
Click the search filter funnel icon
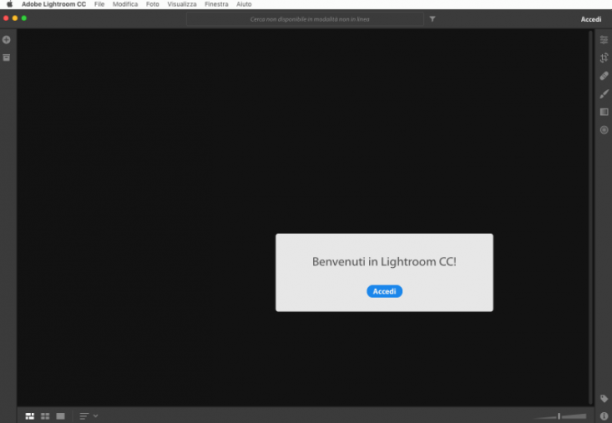tap(432, 19)
